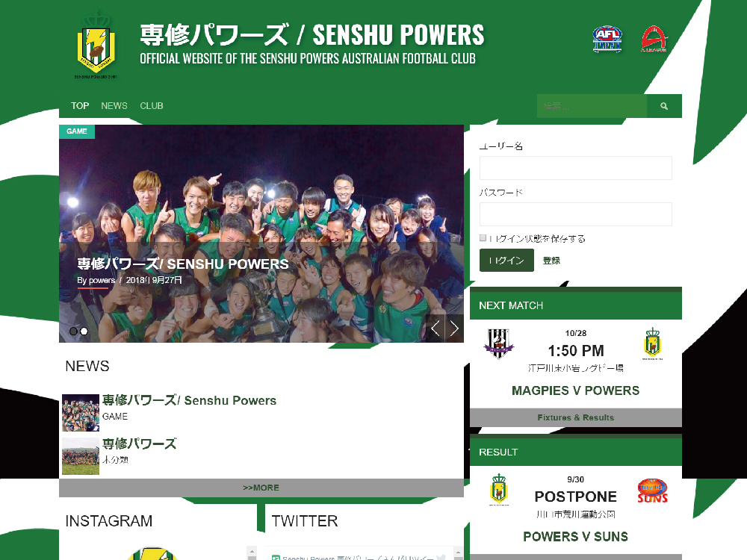The height and width of the screenshot is (560, 747).
Task: Show previous slide with left arrow
Action: click(435, 328)
